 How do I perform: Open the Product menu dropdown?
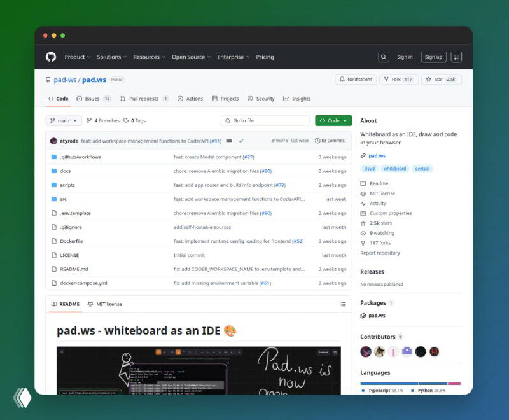point(76,57)
